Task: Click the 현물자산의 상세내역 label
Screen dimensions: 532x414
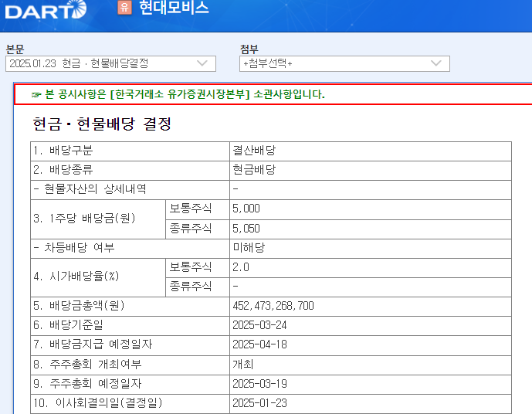Action: [90, 189]
